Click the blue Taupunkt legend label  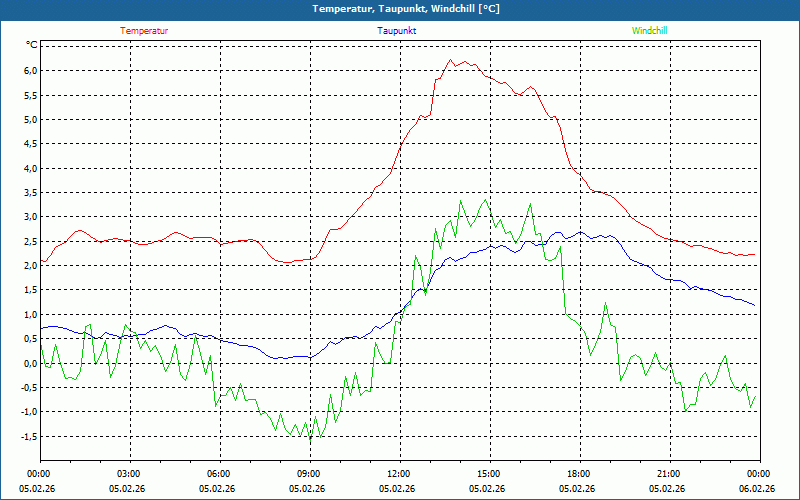397,31
